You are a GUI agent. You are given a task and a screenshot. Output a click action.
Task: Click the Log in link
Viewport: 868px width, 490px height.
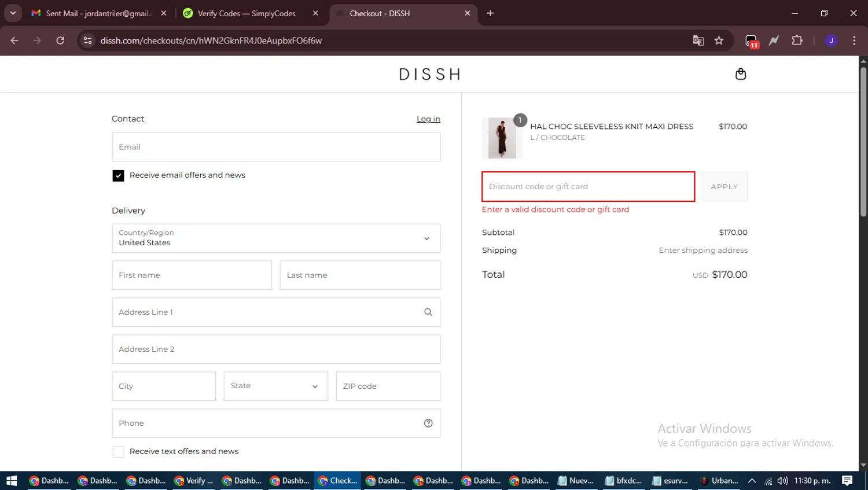428,119
